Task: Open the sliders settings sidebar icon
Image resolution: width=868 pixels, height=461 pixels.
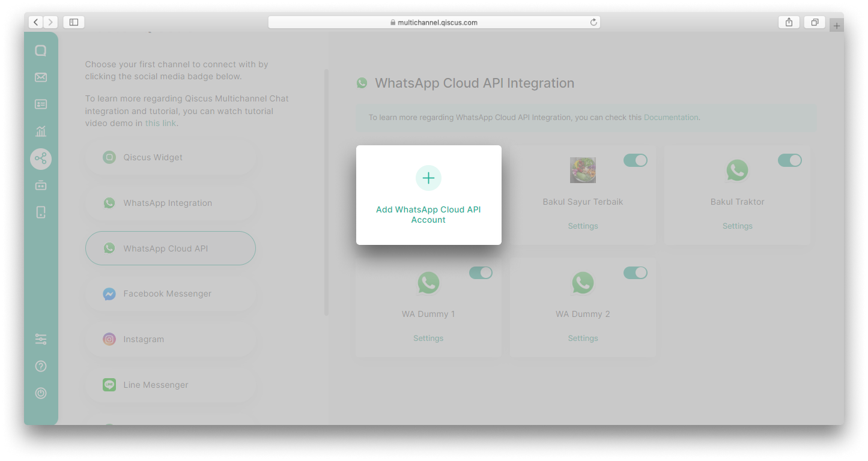Action: point(41,339)
